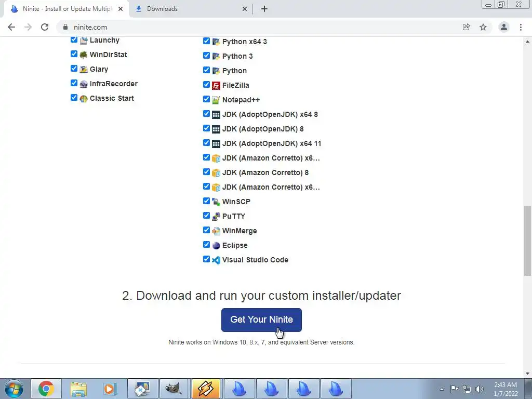The image size is (532, 399).
Task: Click the FileZilla red icon
Action: tap(216, 86)
